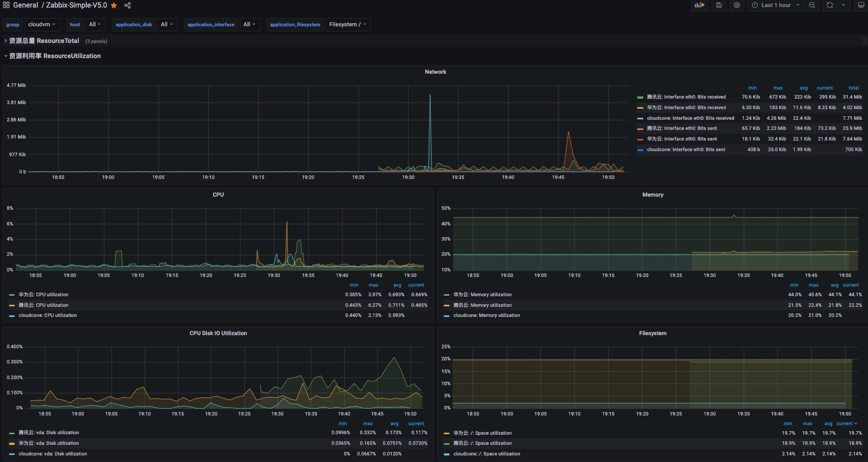
Task: Toggle 华为云 CPU utilization series
Action: [43, 295]
